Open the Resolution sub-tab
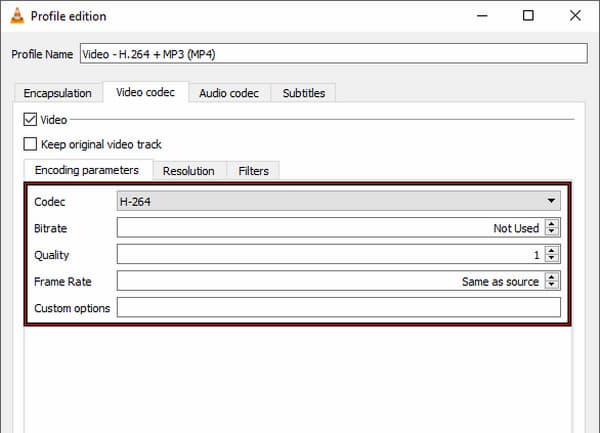This screenshot has height=433, width=600. [189, 171]
